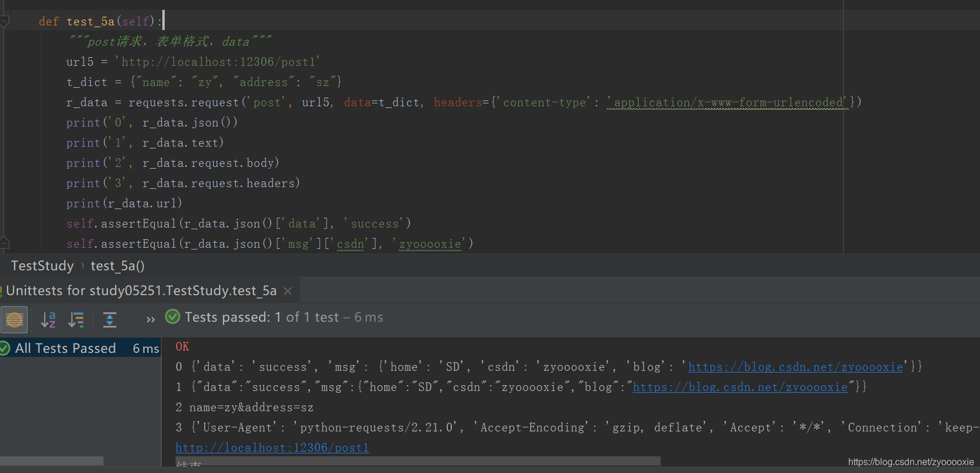Open blog.csdn.net link in output line 0

(796, 367)
